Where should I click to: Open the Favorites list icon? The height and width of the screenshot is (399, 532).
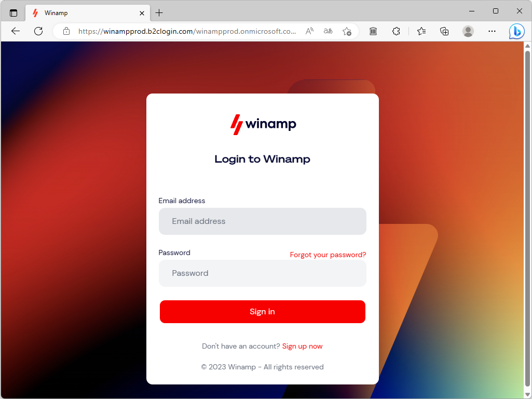tap(421, 31)
